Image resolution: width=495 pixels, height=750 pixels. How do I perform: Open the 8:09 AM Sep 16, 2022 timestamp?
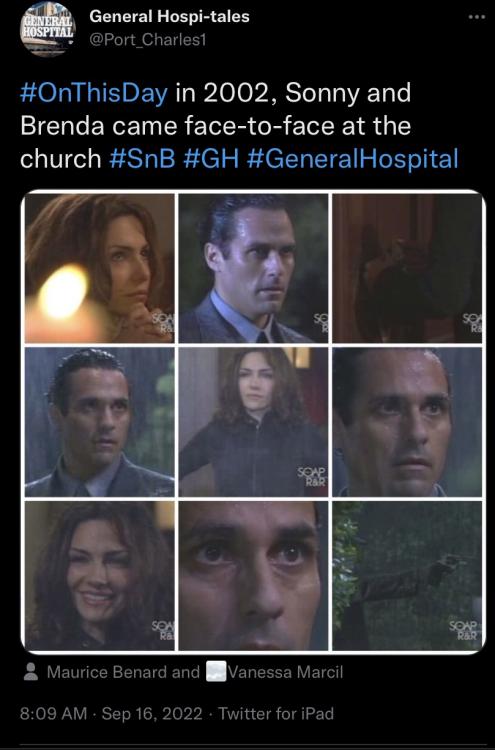point(111,714)
